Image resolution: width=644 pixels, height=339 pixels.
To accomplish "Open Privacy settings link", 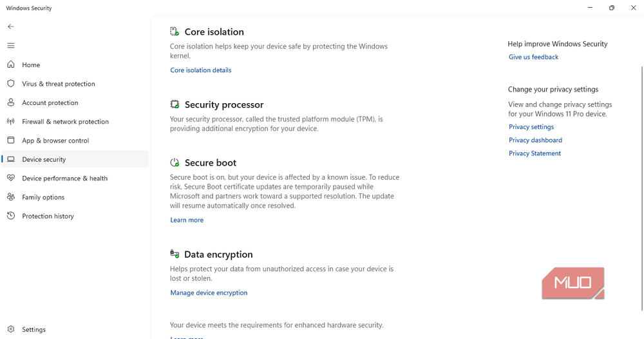I will (531, 127).
